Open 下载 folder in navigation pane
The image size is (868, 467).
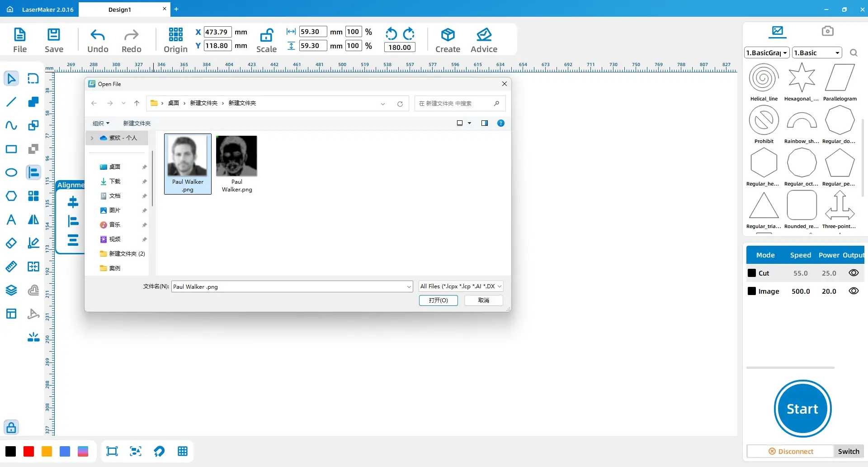[x=115, y=181]
